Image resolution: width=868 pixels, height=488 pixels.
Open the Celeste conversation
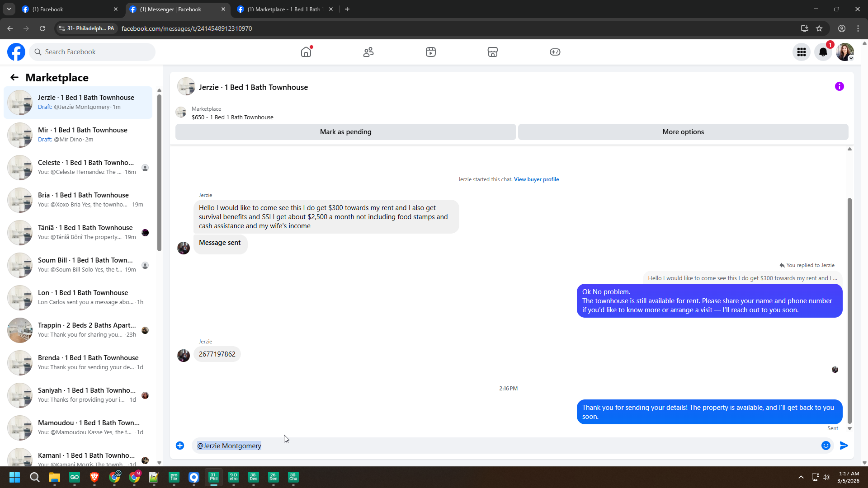pos(78,167)
